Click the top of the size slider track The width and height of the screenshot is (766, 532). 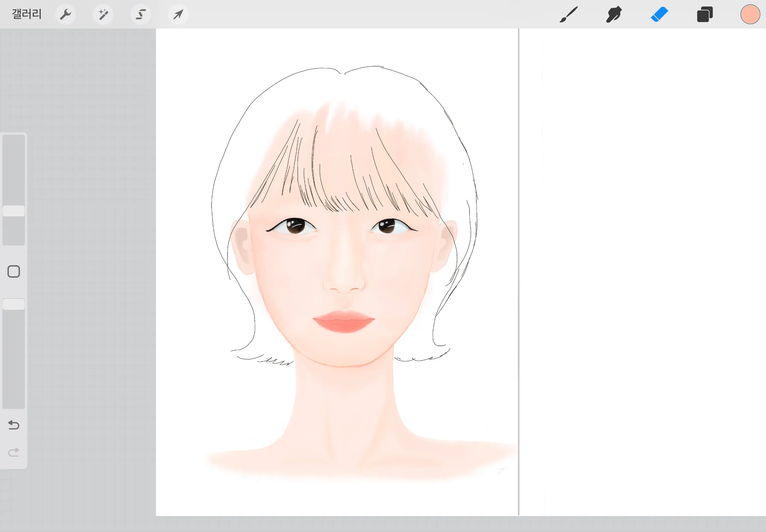pos(14,140)
